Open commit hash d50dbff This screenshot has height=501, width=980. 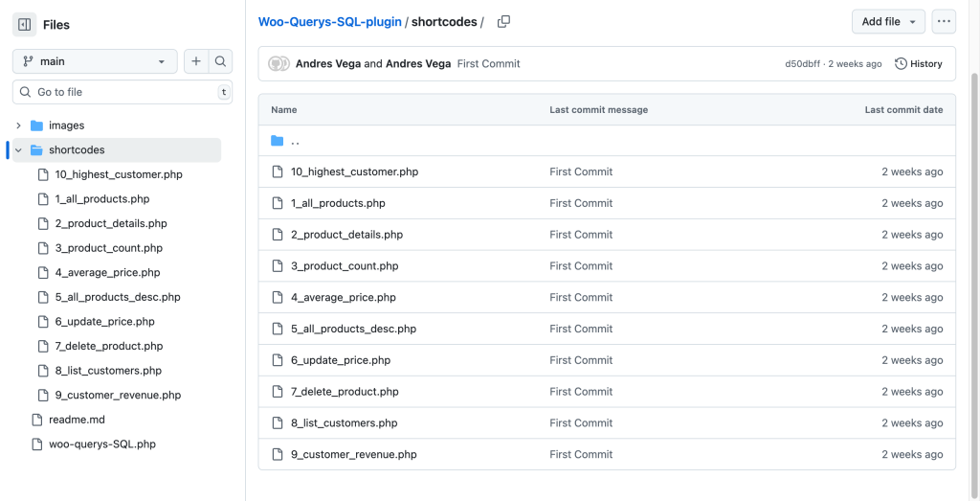point(803,64)
